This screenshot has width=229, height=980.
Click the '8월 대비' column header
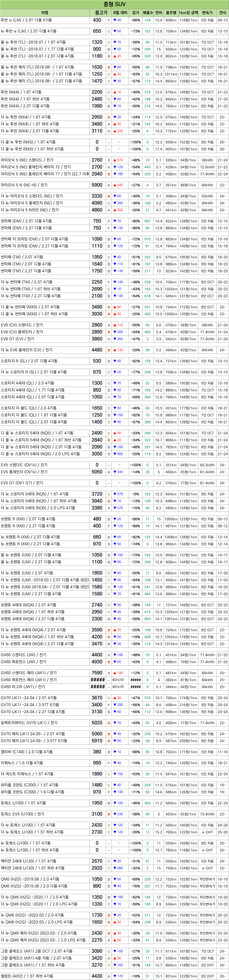point(120,12)
